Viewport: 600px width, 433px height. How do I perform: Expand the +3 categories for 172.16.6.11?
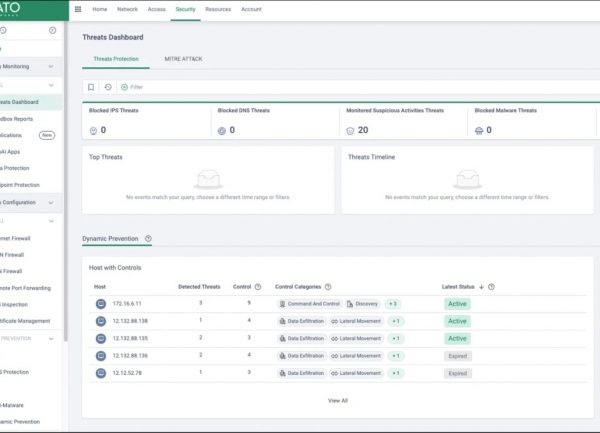(x=393, y=304)
